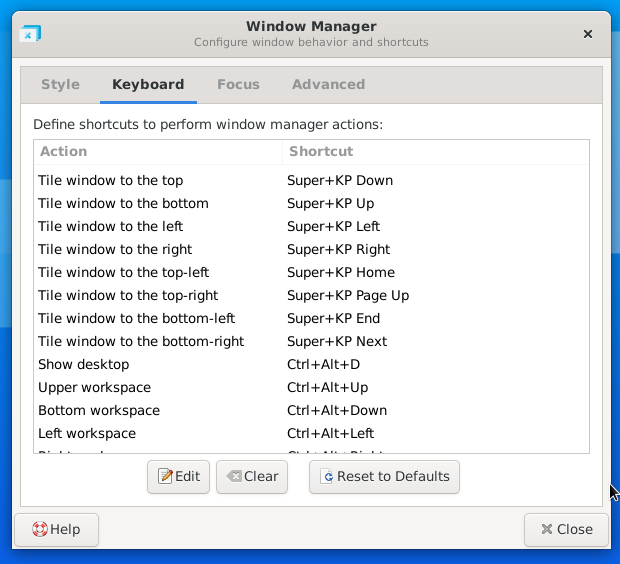Click the Clear button

coord(252,477)
